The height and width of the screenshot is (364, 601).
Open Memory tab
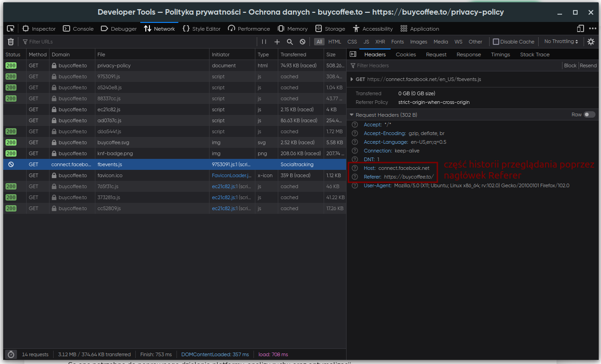[x=292, y=28]
